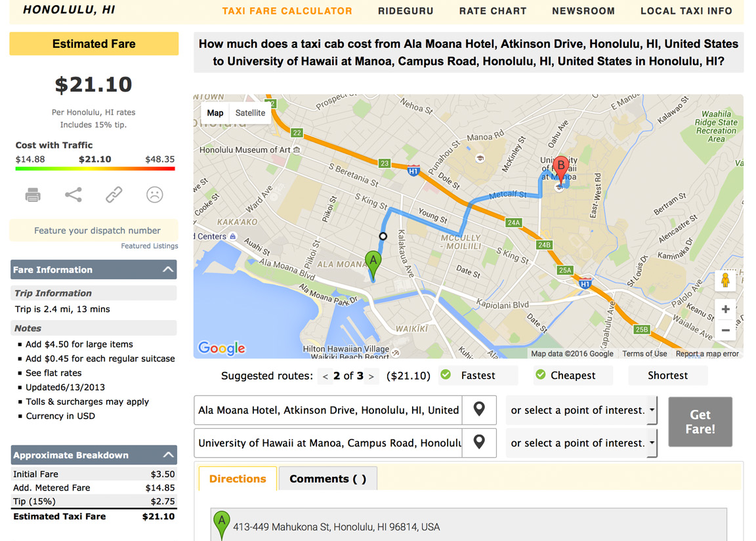The image size is (756, 541).
Task: Open the RideGuru menu item
Action: click(406, 10)
